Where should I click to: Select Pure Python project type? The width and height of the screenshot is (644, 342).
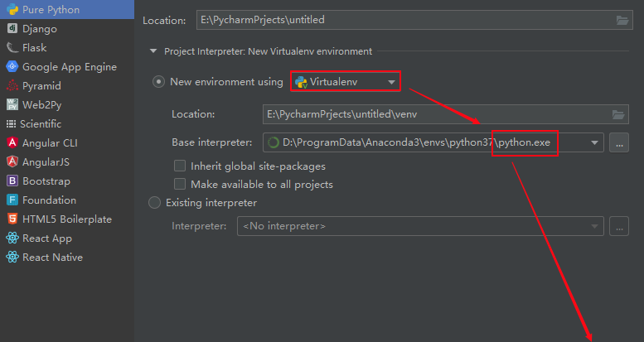[67, 9]
